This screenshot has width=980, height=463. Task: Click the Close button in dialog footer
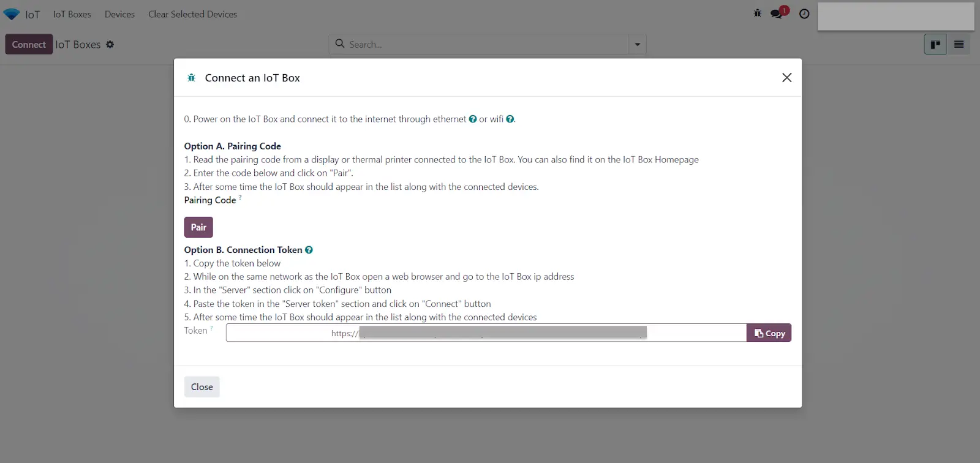point(202,387)
